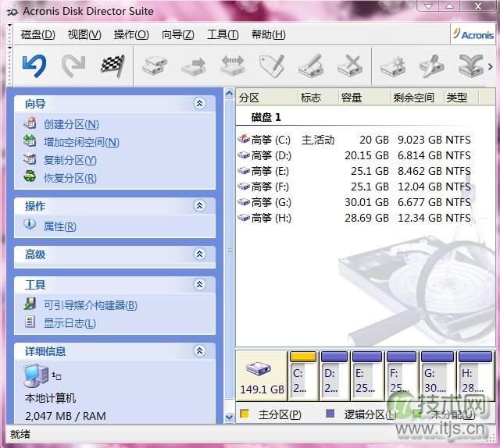Click the 149.1 GB hard disk icon
This screenshot has width=500, height=448.
coord(259,368)
